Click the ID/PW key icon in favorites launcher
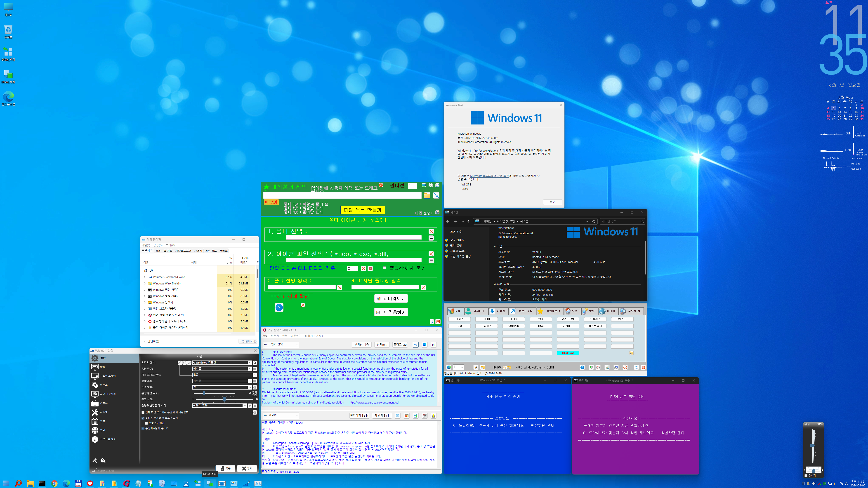Image resolution: width=868 pixels, height=488 pixels. point(505,367)
